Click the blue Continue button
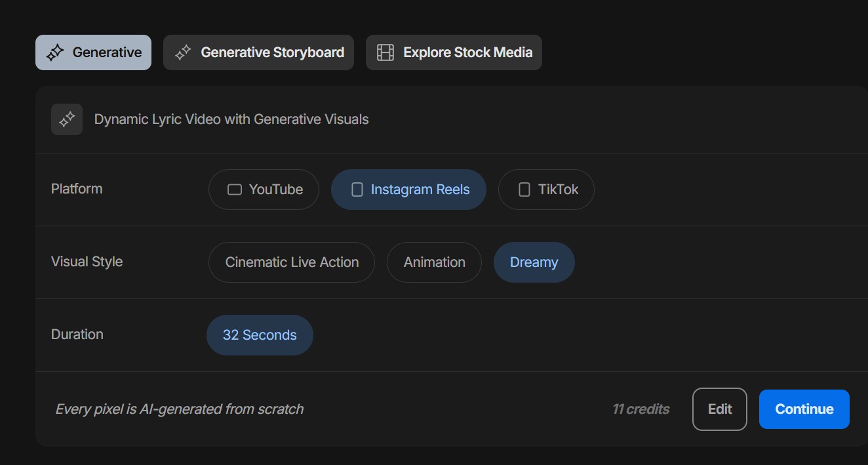This screenshot has width=868, height=465. coord(804,409)
